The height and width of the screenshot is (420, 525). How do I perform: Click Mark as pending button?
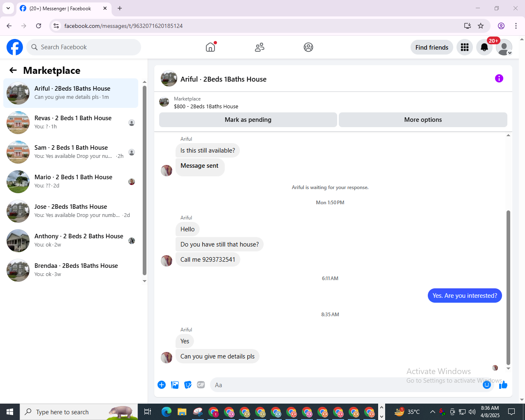[248, 120]
